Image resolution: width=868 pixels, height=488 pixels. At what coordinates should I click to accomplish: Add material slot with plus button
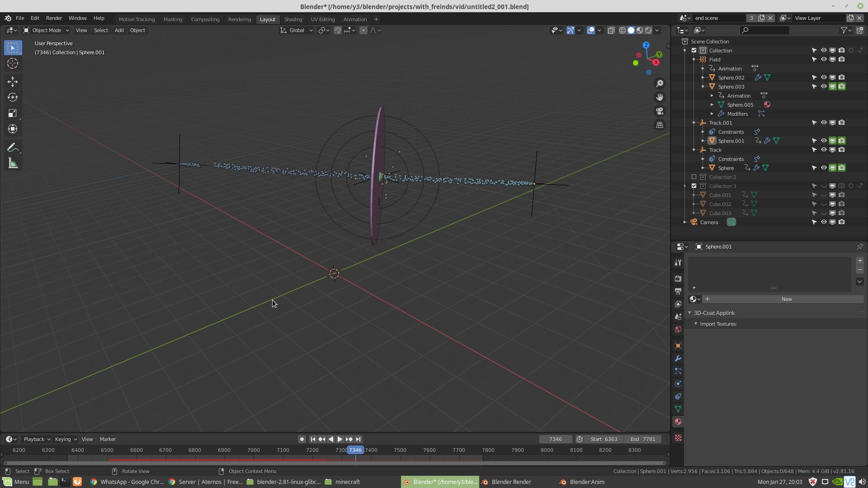(859, 261)
